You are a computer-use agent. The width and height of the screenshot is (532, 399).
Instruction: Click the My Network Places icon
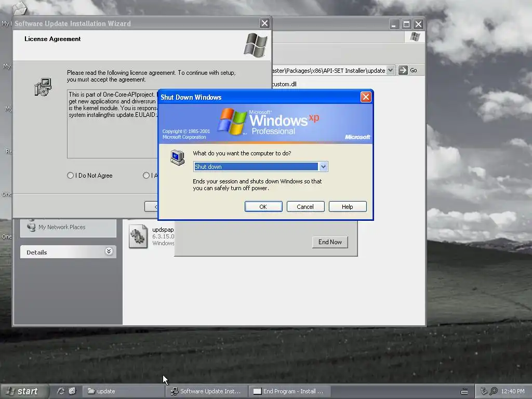pos(31,227)
